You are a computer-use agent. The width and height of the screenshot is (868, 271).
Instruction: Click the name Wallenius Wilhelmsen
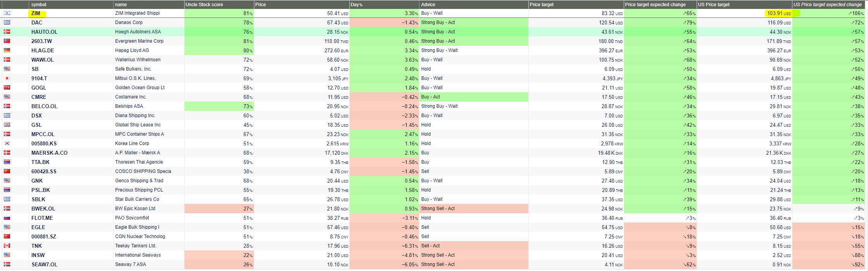pyautogui.click(x=149, y=60)
